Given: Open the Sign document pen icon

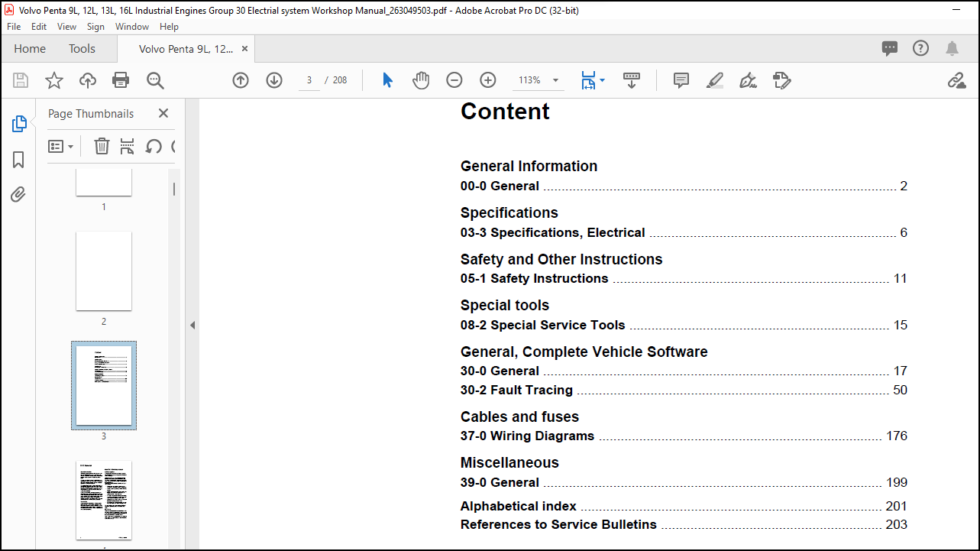Looking at the screenshot, I should tap(748, 80).
